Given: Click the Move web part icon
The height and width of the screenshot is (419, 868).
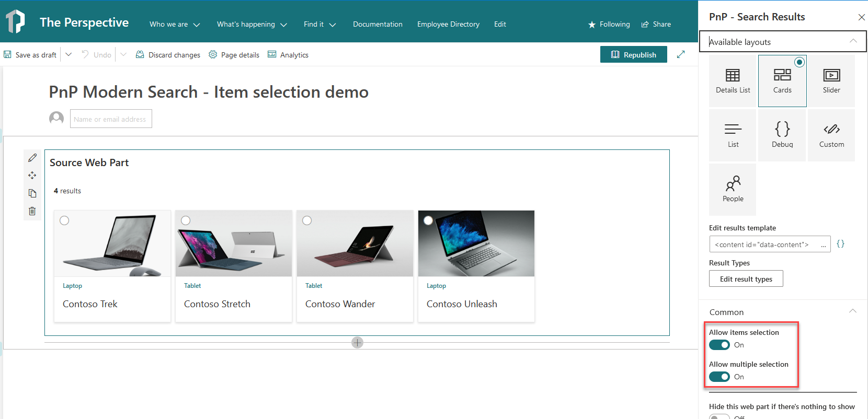Looking at the screenshot, I should 32,176.
